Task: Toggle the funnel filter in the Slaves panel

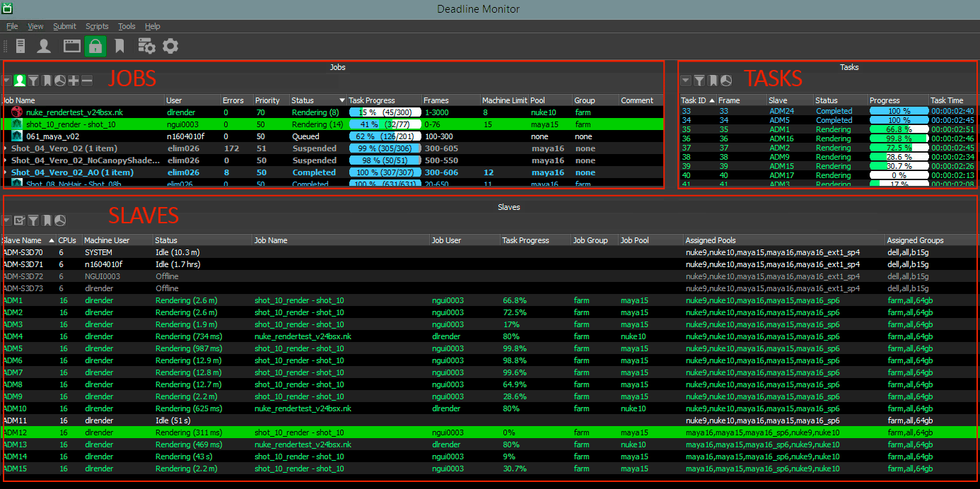Action: coord(33,220)
